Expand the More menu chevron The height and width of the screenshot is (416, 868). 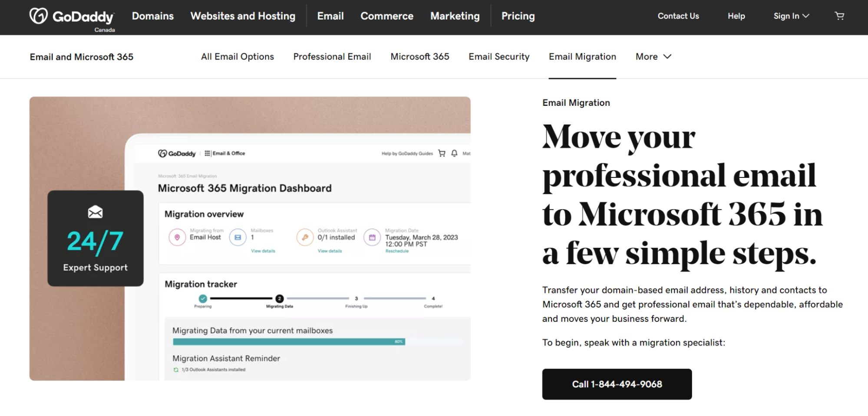click(x=667, y=56)
